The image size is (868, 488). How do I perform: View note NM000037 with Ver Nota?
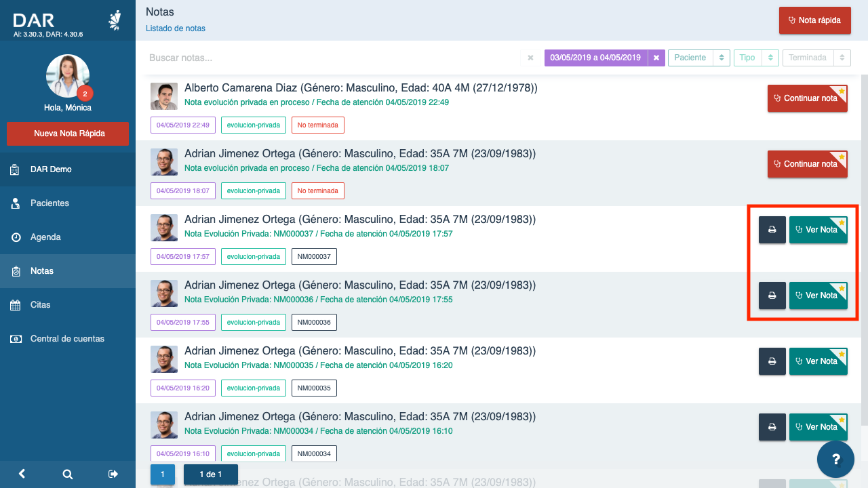(x=818, y=230)
